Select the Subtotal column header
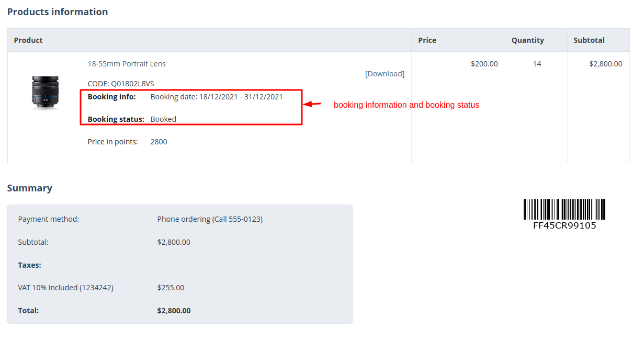Screen dimensions: 633x364 point(589,40)
